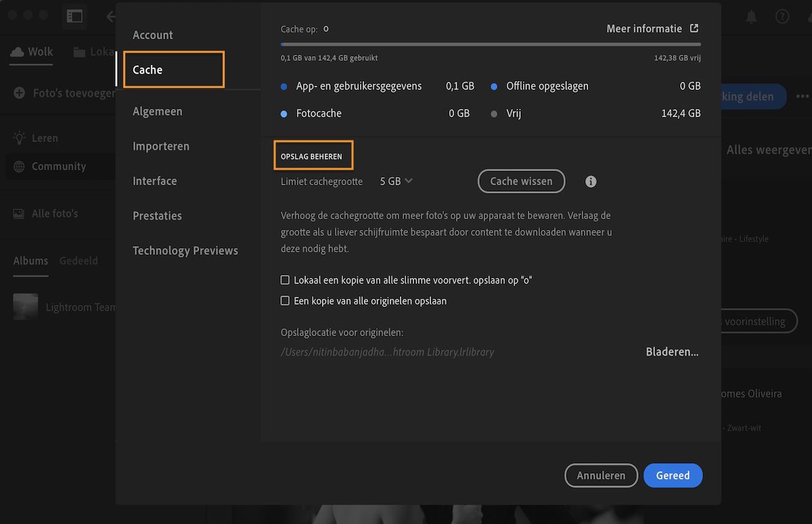Screen dimensions: 812x524
Task: Open notifications with the bell icon
Action: (x=750, y=16)
